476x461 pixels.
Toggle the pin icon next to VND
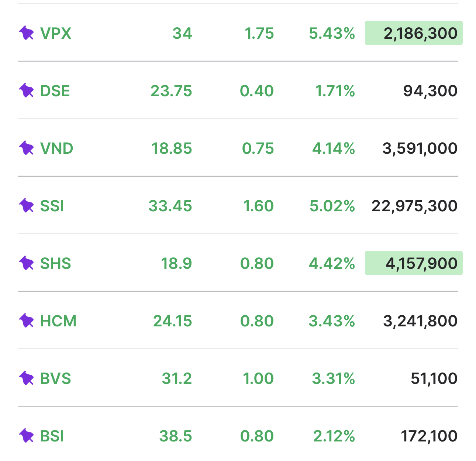[27, 148]
